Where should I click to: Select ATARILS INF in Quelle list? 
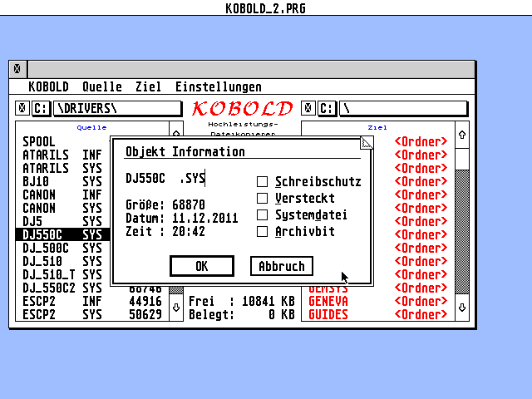pos(62,155)
